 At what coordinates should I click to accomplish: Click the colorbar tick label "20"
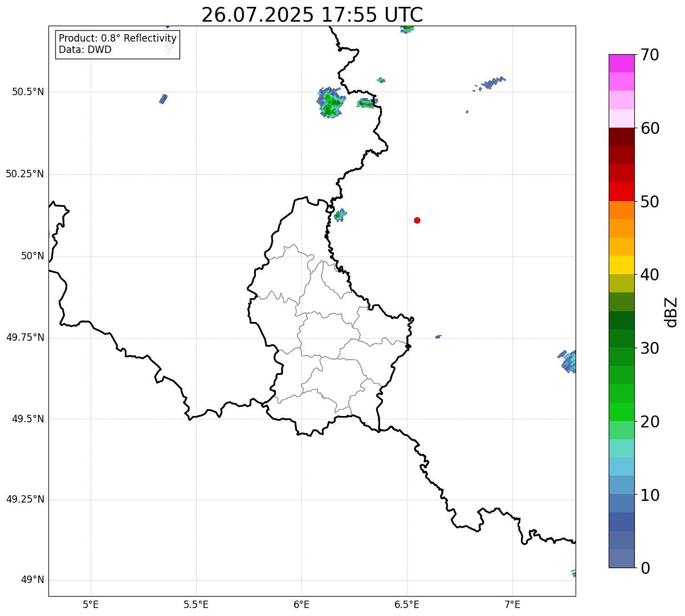pos(650,422)
